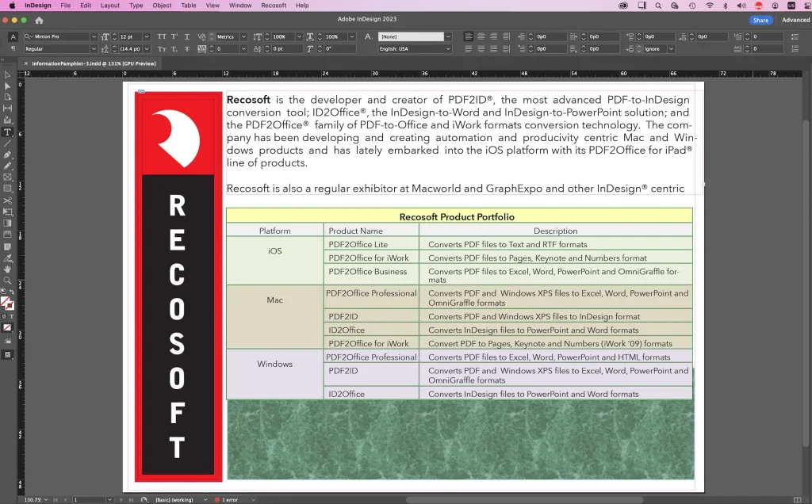This screenshot has height=504, width=812.
Task: Click the Share button
Action: pyautogui.click(x=760, y=20)
